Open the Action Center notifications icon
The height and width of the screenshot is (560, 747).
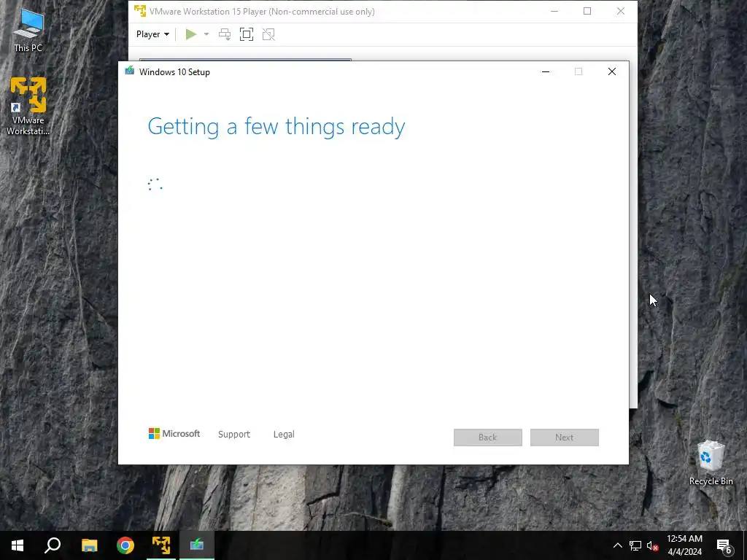(724, 545)
